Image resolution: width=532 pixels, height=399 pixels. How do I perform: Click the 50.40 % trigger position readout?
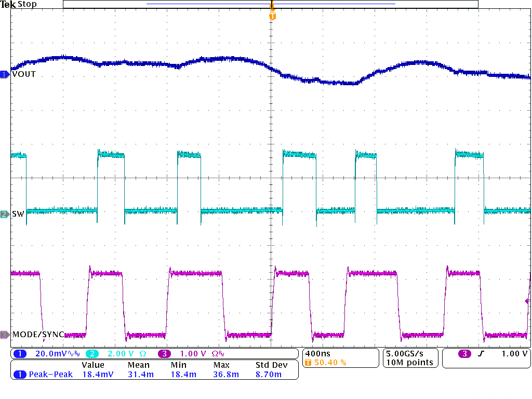tap(330, 363)
